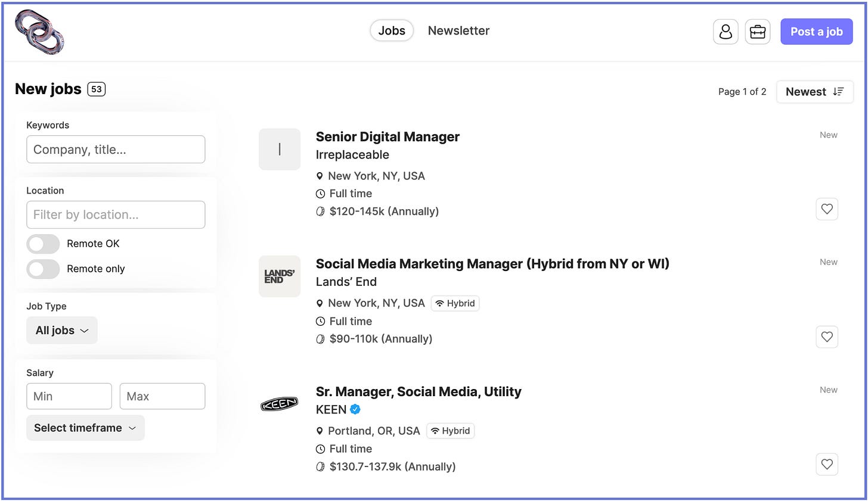Open Sr. Manager, Social Media, Utility listing
This screenshot has width=868, height=501.
coord(418,391)
